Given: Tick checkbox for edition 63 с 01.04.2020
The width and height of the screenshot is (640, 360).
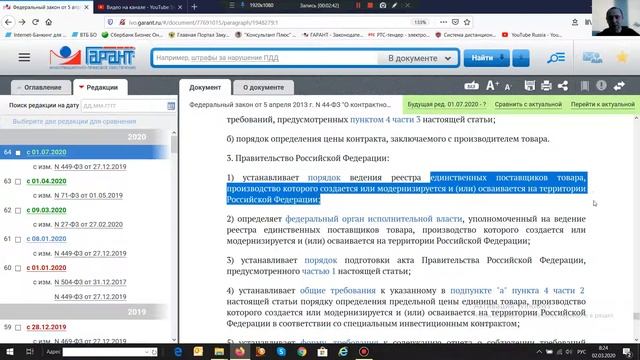Looking at the screenshot, I should coord(18,182).
